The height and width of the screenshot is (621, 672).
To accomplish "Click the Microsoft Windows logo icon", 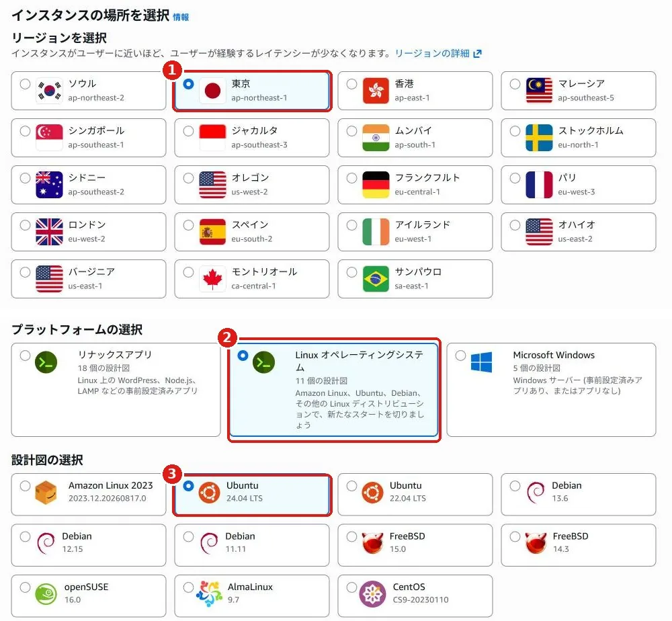I will (x=481, y=362).
